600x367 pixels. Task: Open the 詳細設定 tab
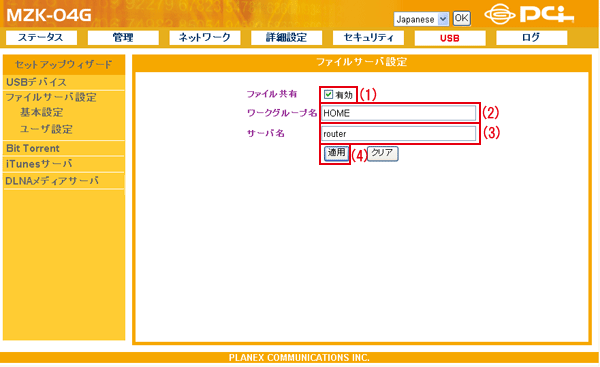coord(286,38)
